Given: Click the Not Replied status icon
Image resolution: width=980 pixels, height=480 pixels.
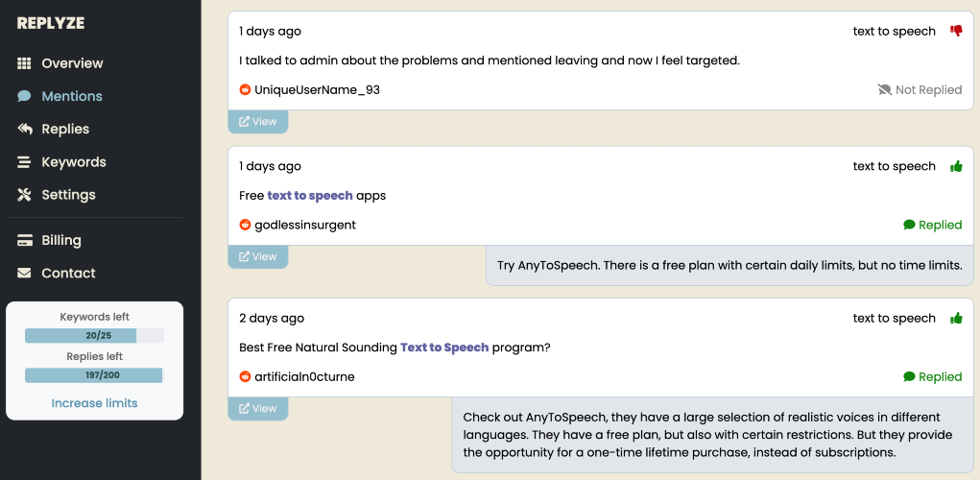Looking at the screenshot, I should coord(884,89).
